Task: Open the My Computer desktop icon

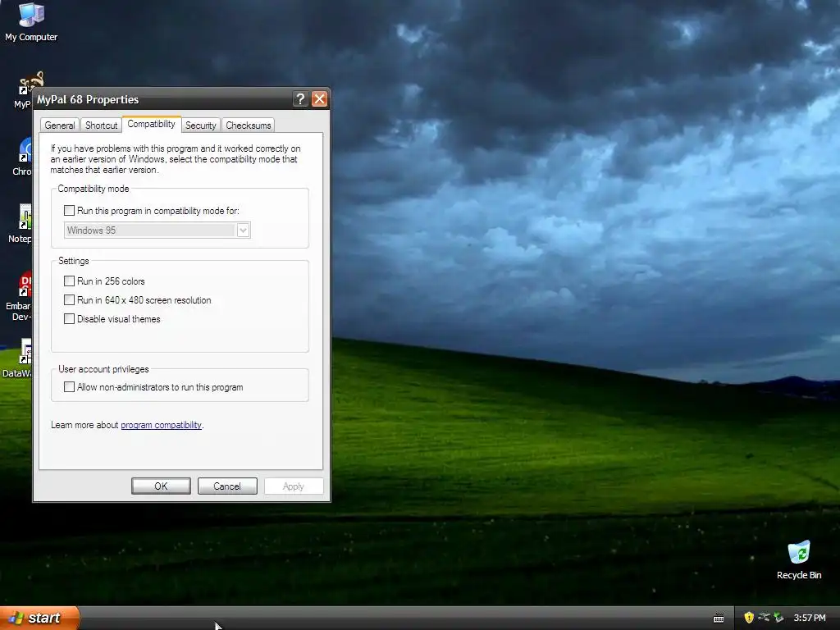Action: 31,22
